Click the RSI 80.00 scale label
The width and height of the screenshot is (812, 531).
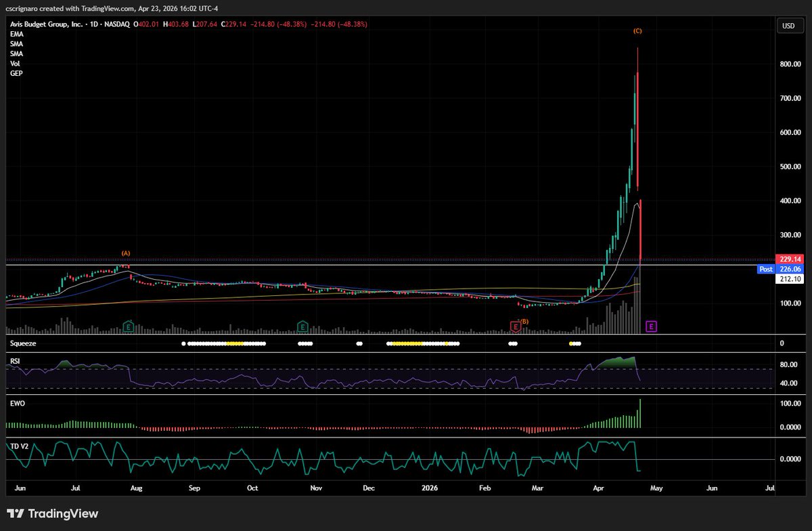(x=789, y=364)
